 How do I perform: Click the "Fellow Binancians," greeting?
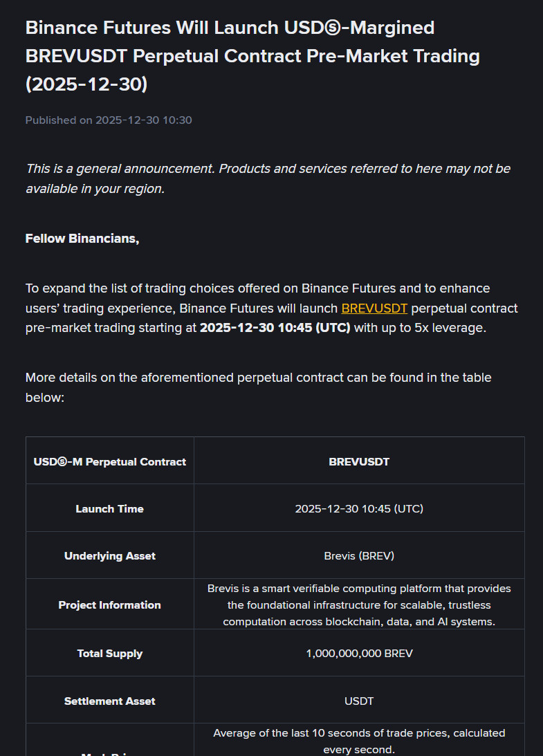click(x=82, y=239)
